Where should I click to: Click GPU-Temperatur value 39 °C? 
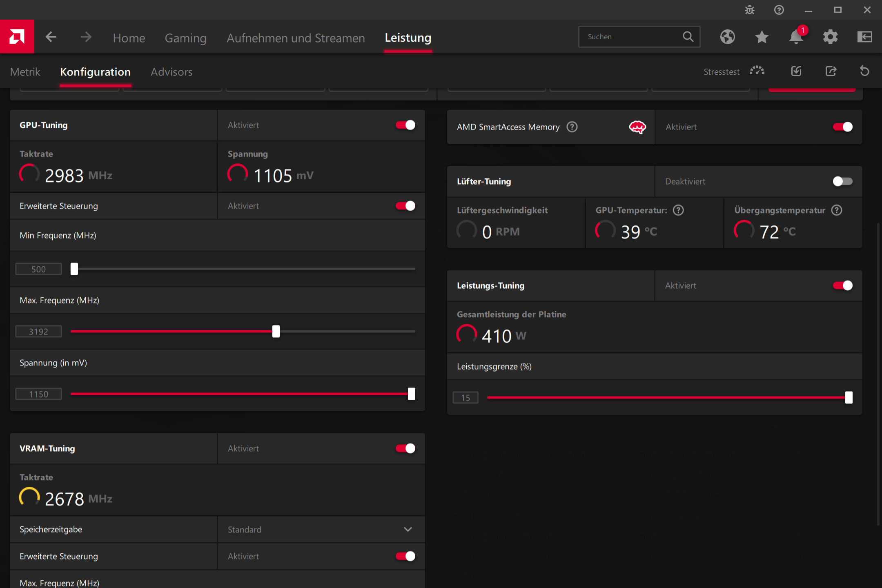coord(639,232)
